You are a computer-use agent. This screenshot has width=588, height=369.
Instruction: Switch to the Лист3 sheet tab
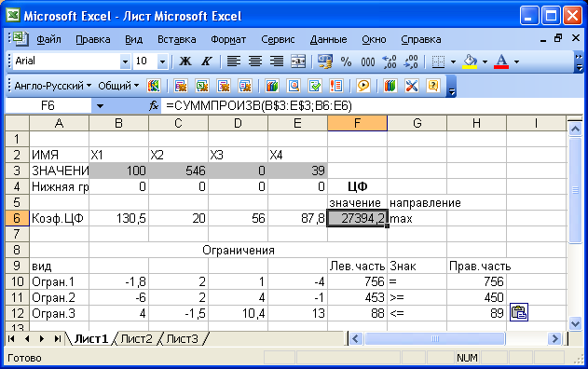coord(182,339)
